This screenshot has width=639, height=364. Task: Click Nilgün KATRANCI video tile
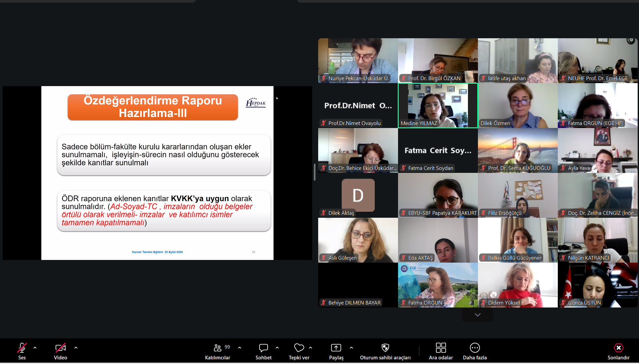coord(598,240)
